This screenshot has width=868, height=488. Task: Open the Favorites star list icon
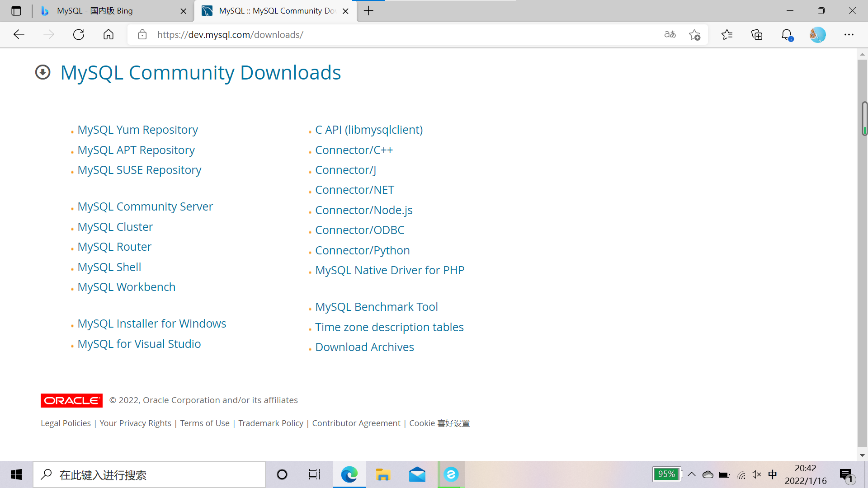click(x=727, y=35)
